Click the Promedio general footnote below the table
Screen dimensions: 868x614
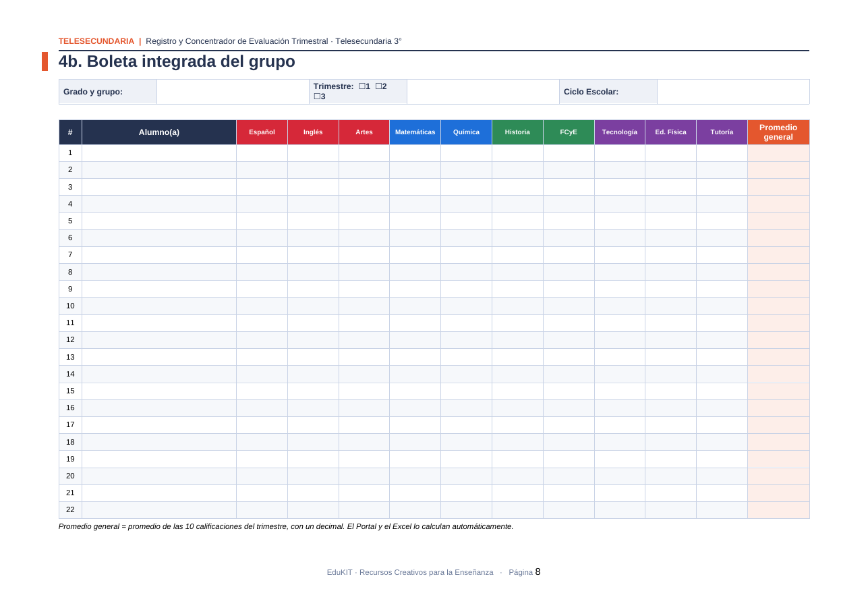pos(286,526)
